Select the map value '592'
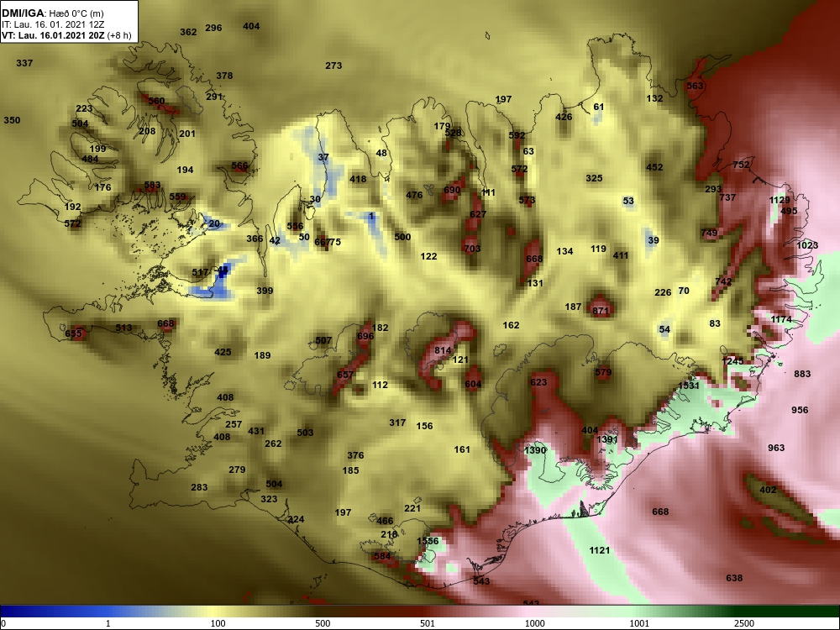This screenshot has height=630, width=840. click(517, 135)
